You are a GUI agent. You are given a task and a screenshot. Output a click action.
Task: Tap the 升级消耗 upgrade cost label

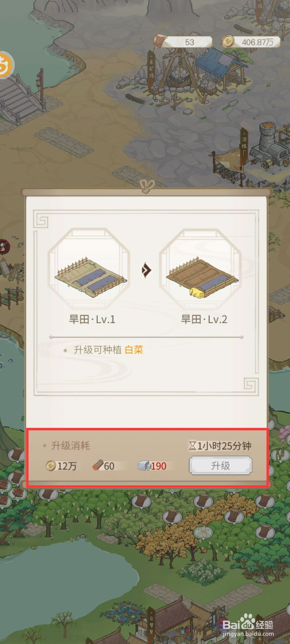(x=70, y=446)
